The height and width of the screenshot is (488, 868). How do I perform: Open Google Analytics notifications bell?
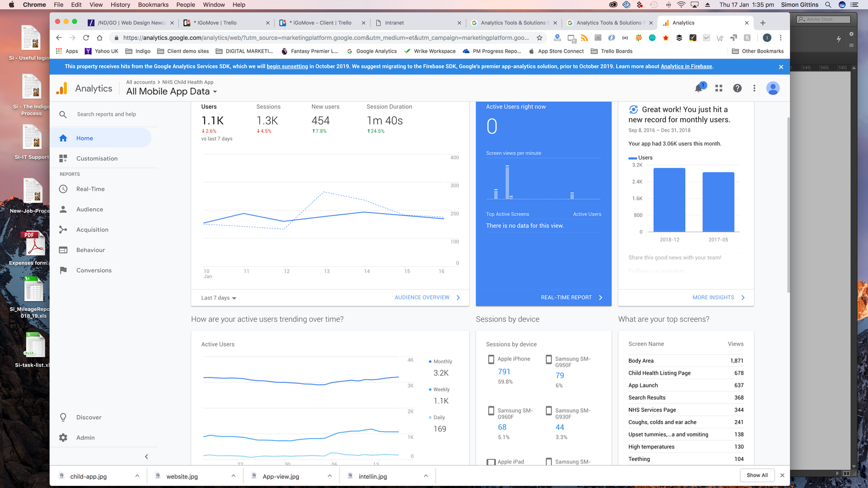699,88
